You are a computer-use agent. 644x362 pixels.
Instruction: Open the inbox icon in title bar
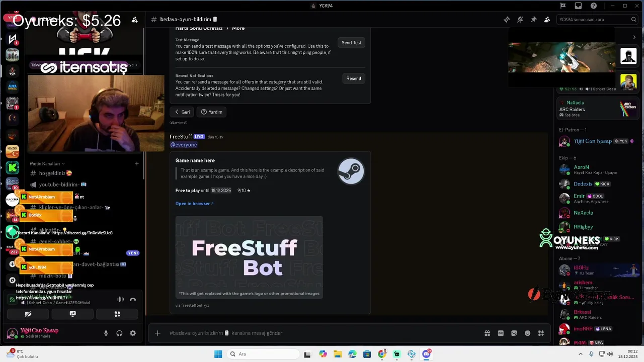pos(578,6)
